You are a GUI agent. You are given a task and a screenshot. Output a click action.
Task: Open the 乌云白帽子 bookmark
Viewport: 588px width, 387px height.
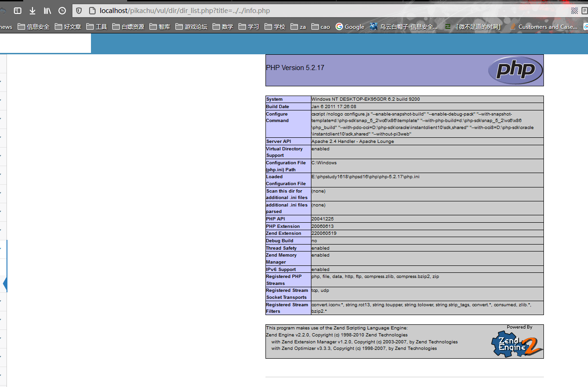coord(404,27)
